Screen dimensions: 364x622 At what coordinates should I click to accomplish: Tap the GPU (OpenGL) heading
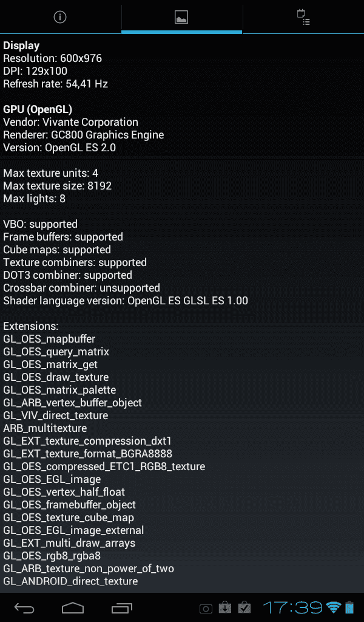[38, 109]
